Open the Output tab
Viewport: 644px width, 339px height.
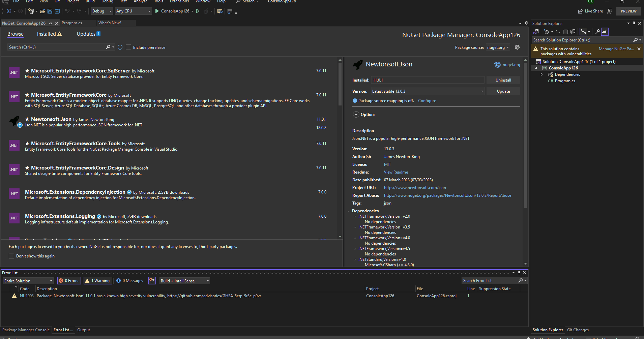pos(84,330)
